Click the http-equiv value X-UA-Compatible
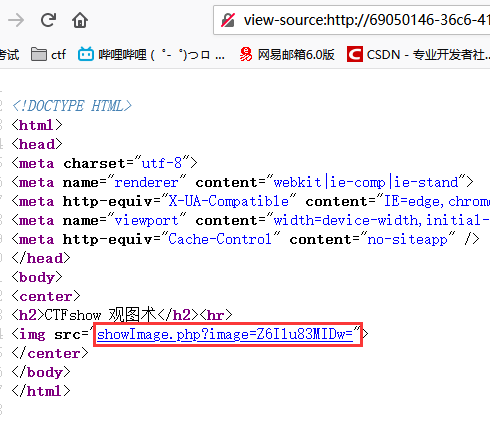The image size is (490, 422). tap(228, 201)
